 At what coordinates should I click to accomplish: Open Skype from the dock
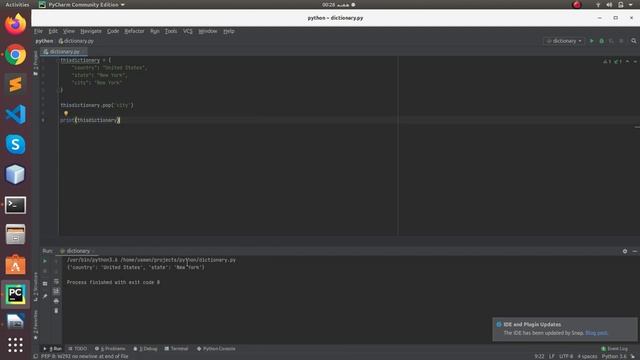16,144
